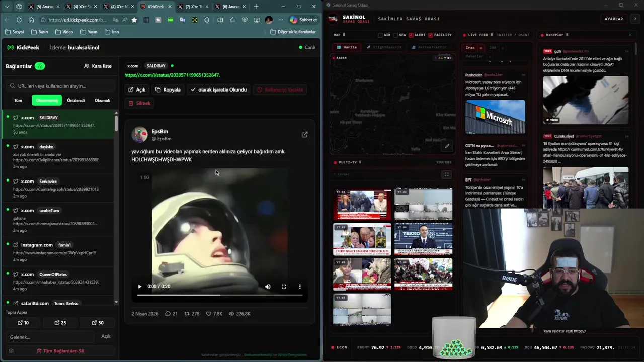Image resolution: width=644 pixels, height=362 pixels.
Task: Click the Açık open-link button
Action: tap(137, 89)
